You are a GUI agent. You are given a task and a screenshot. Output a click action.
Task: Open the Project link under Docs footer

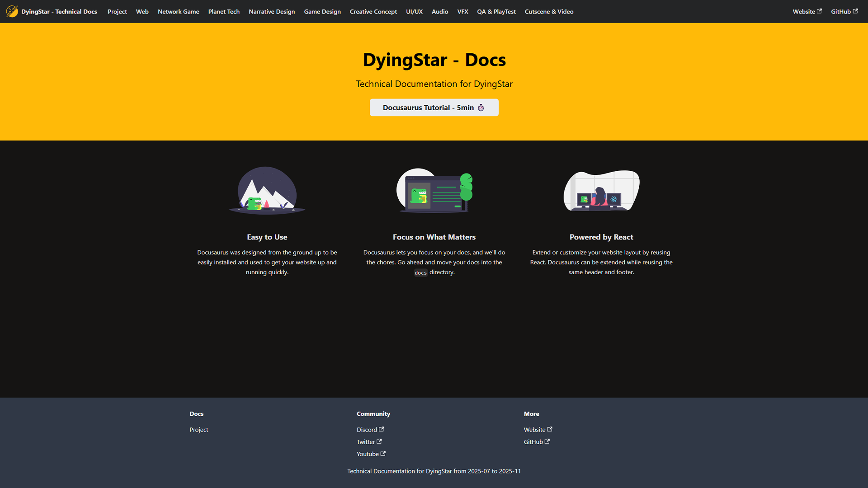coord(198,429)
